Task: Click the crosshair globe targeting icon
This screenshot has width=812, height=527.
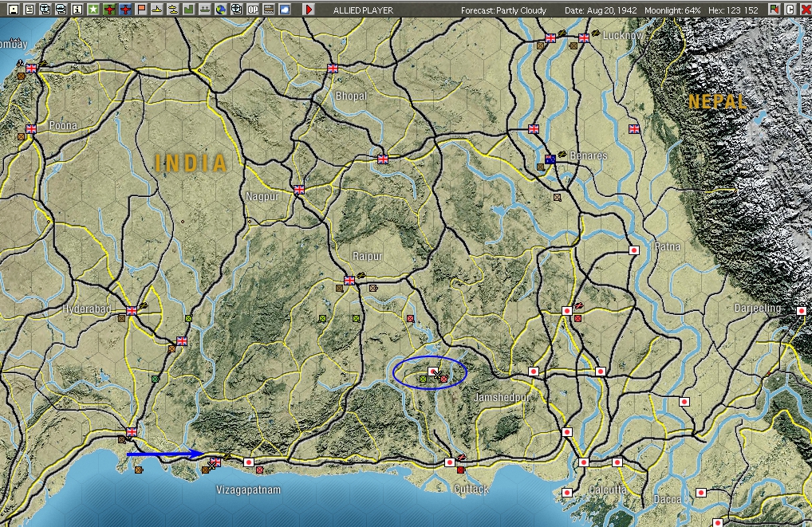Action: pos(236,9)
